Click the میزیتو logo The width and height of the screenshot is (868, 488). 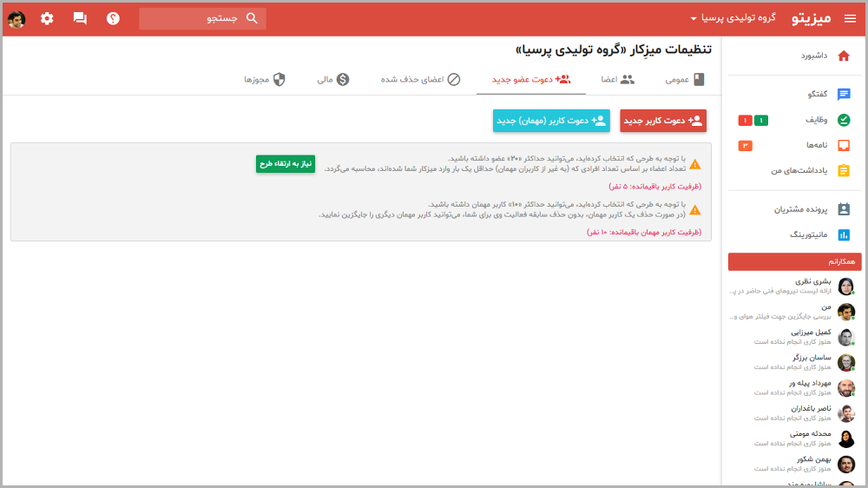(x=811, y=18)
